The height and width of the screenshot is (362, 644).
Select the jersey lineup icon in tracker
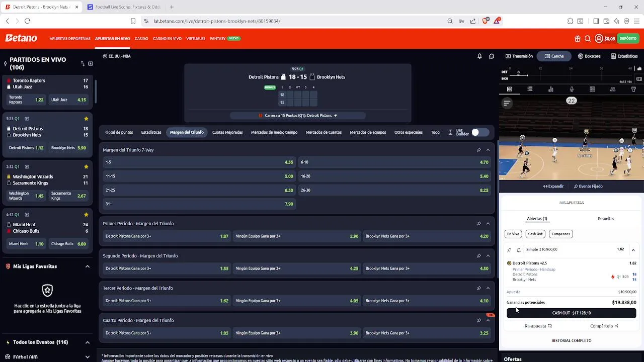tap(633, 89)
